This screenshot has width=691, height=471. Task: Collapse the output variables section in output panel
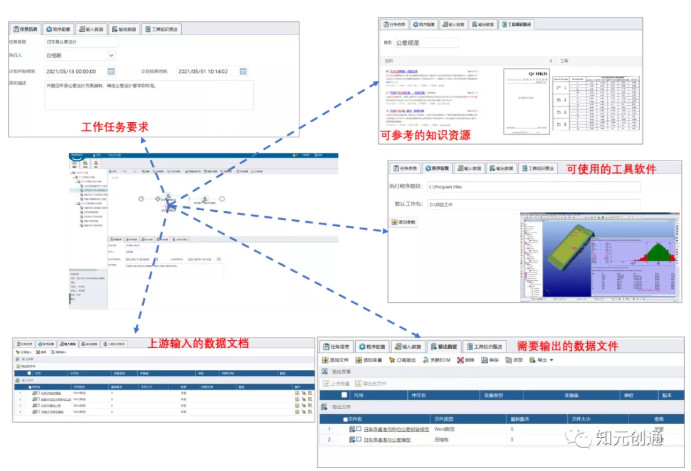(325, 371)
